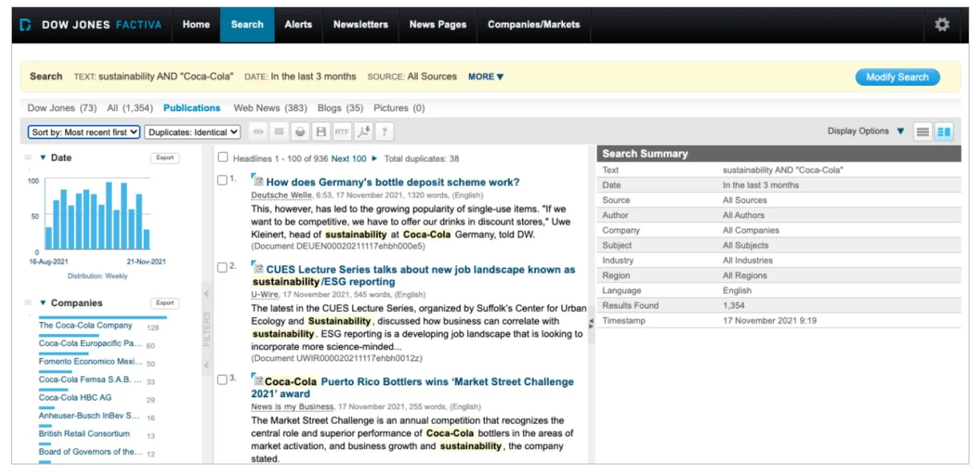
Task: Export results using the RTF icon
Action: pos(341,132)
